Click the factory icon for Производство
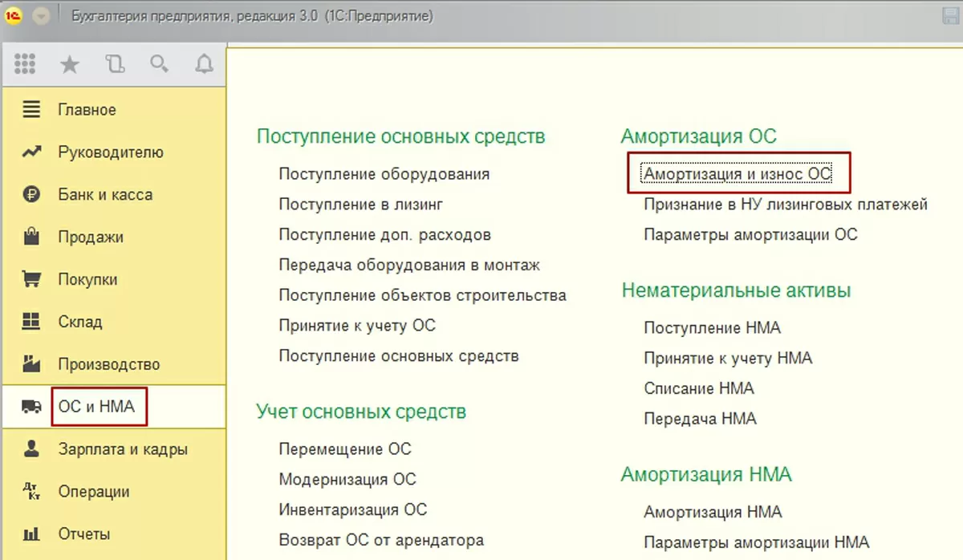963x560 pixels. (x=30, y=363)
